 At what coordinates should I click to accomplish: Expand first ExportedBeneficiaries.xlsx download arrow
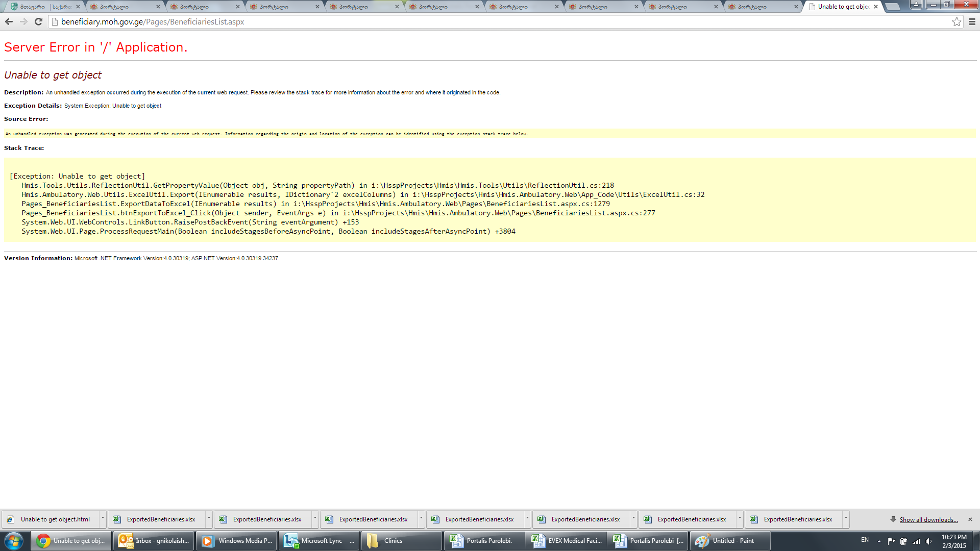209,518
